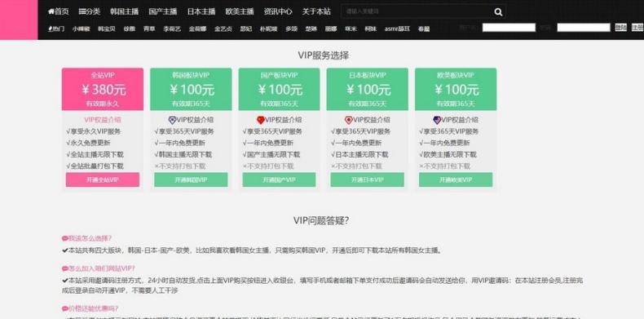This screenshot has width=644, height=319.
Task: Focus the keyword search field
Action: point(417,11)
